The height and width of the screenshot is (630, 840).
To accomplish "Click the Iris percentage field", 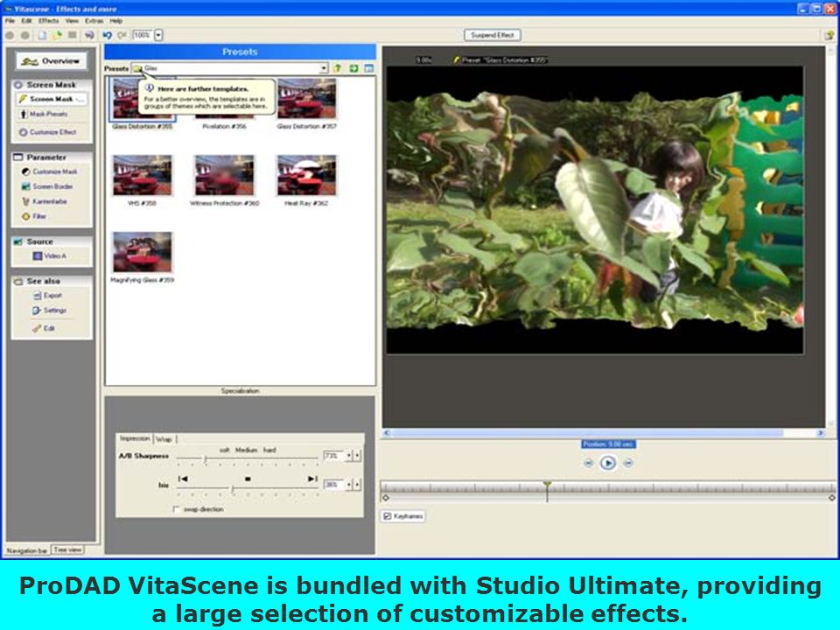I will click(333, 485).
